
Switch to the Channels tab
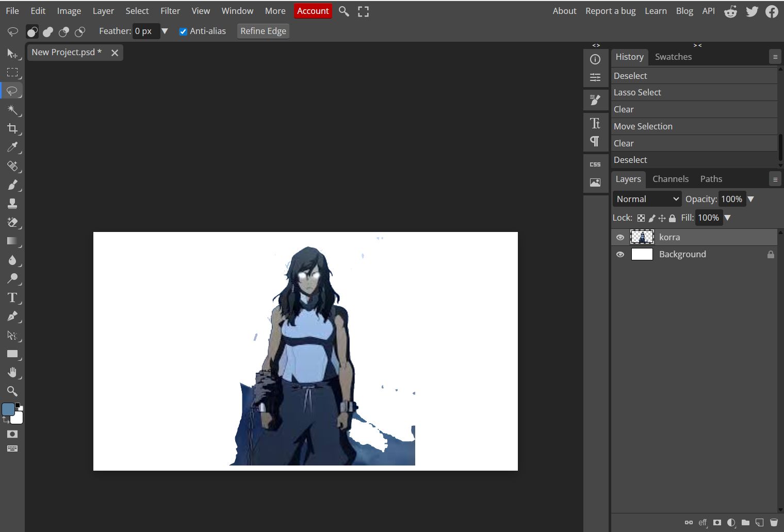pos(671,179)
